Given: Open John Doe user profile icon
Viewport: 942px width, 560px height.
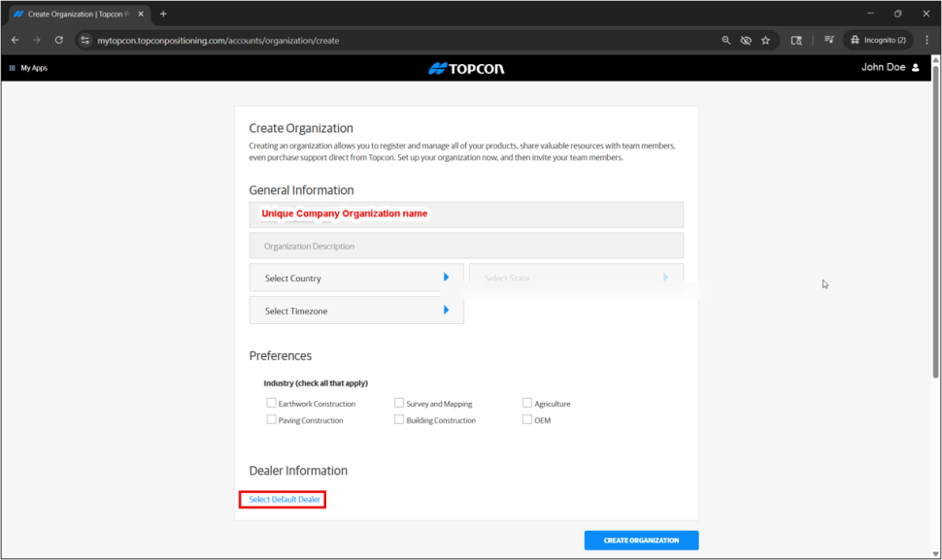Looking at the screenshot, I should pos(915,68).
